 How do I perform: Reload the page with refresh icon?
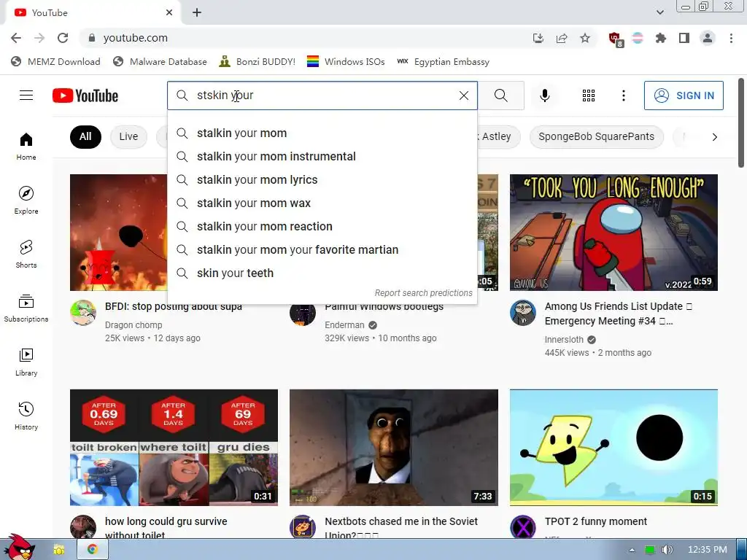63,38
